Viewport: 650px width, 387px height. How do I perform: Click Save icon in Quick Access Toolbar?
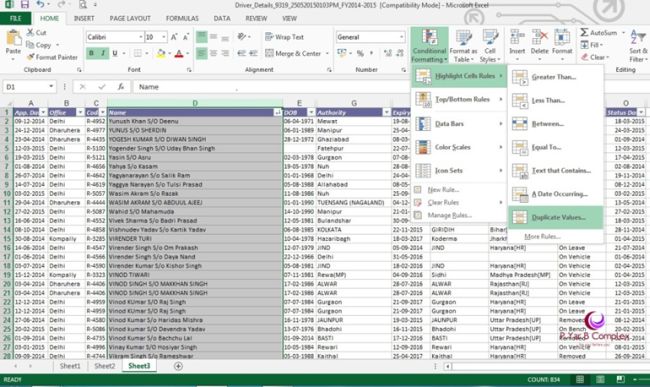(x=24, y=5)
